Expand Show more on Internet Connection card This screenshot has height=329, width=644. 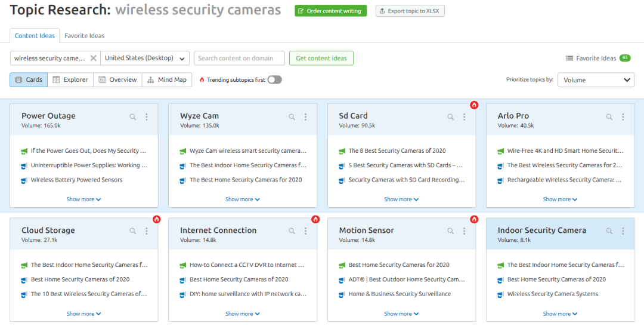(x=243, y=314)
